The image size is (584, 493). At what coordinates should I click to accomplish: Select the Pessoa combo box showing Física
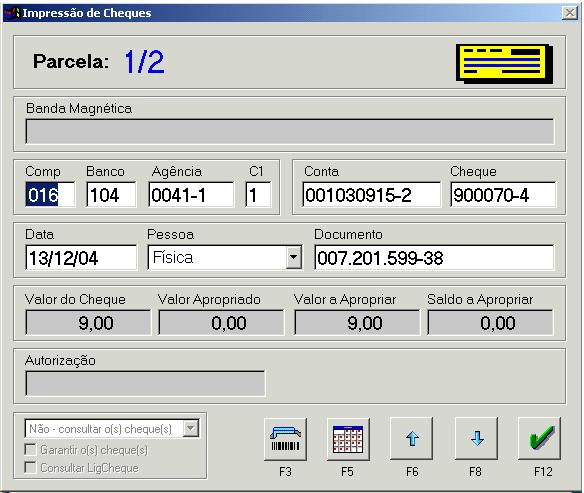[x=225, y=257]
